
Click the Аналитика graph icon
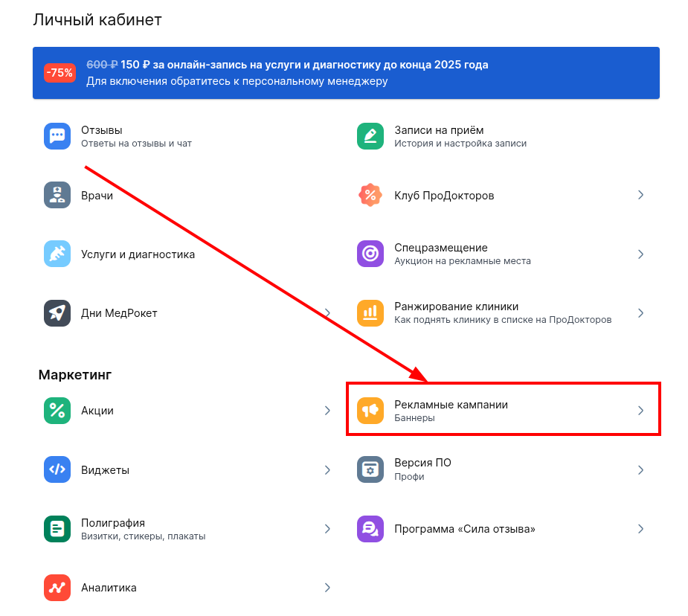click(57, 588)
